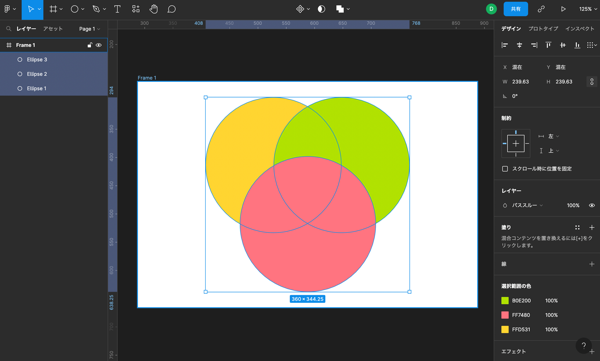Add an effect with plus icon
This screenshot has width=600, height=361.
pyautogui.click(x=592, y=351)
